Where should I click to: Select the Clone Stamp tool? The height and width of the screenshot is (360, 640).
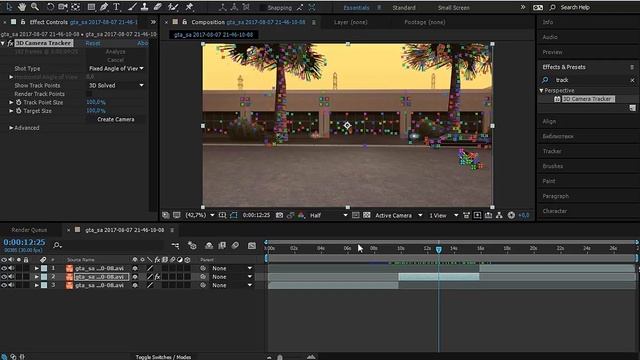click(144, 7)
